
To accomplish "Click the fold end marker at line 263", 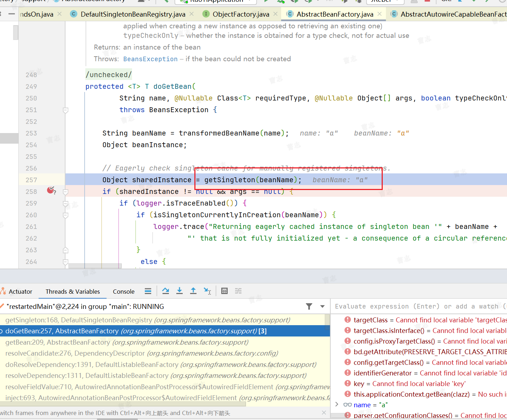I will (x=65, y=250).
